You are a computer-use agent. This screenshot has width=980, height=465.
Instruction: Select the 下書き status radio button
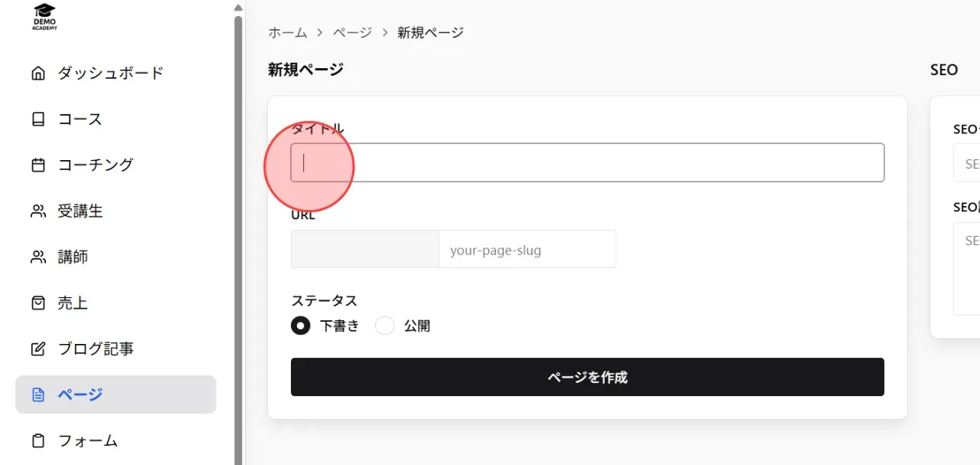[301, 326]
